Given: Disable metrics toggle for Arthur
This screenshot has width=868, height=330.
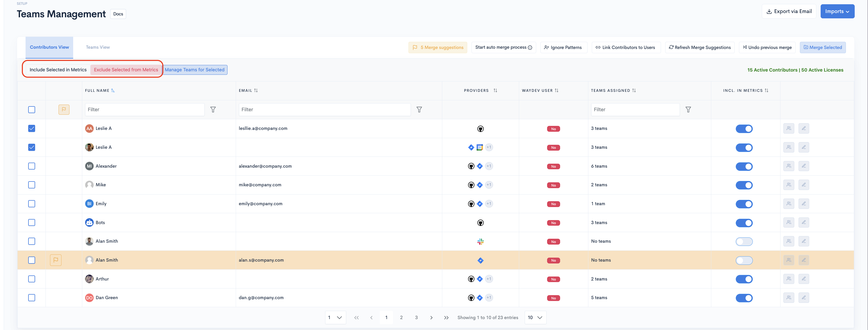Looking at the screenshot, I should (744, 279).
